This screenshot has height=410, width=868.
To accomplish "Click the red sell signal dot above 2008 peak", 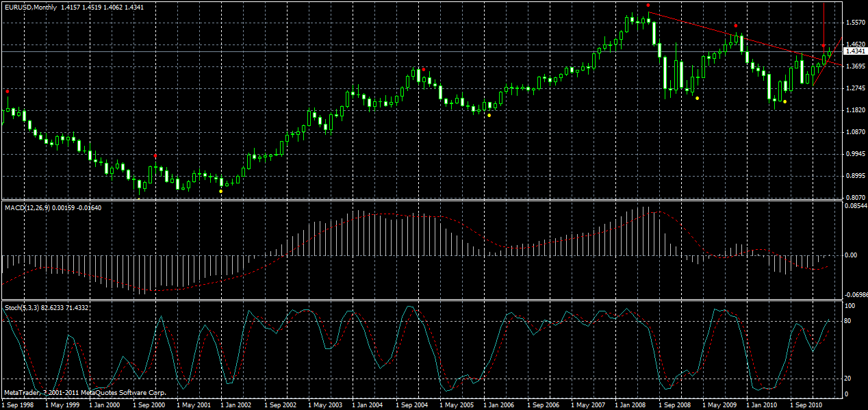I will point(648,5).
